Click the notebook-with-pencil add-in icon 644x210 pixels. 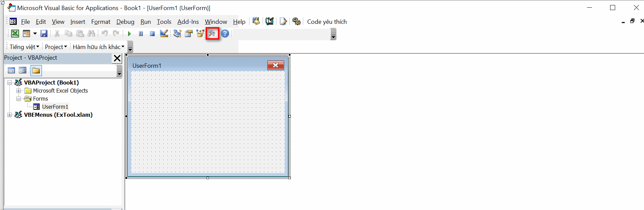[x=270, y=21]
